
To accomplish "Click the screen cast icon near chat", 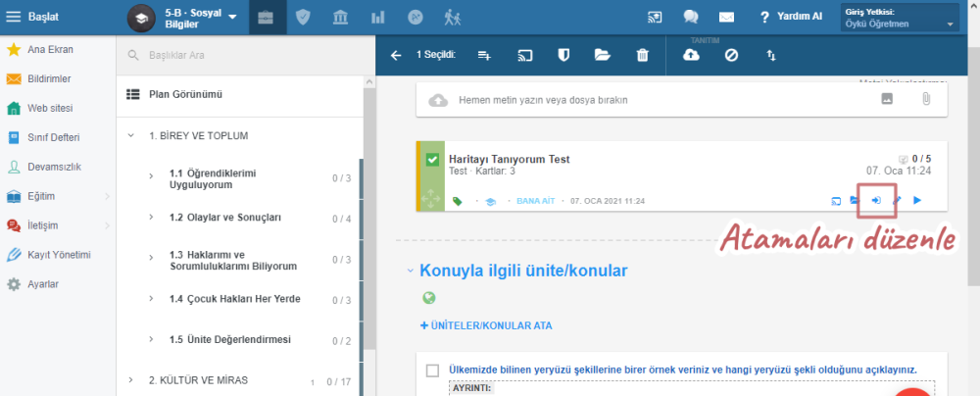I will click(x=655, y=18).
